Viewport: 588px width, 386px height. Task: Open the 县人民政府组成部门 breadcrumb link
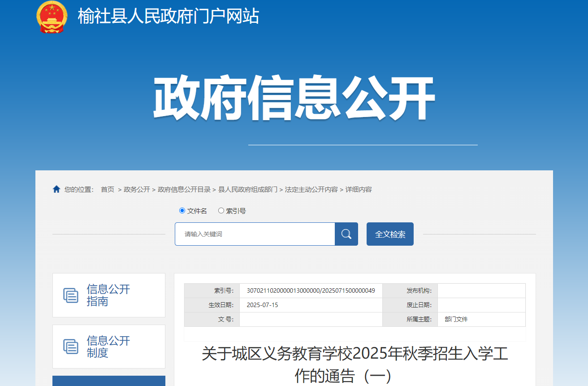click(x=248, y=190)
